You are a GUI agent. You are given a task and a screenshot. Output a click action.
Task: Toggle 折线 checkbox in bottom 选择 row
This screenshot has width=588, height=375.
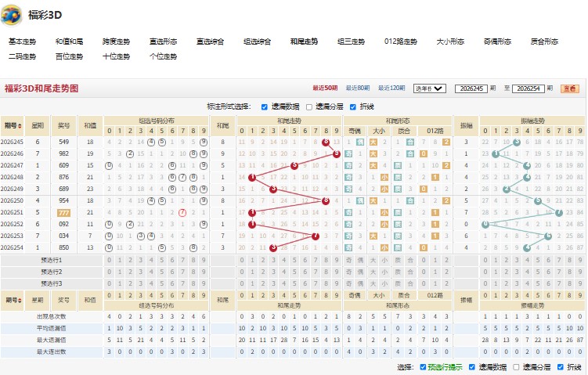[561, 367]
